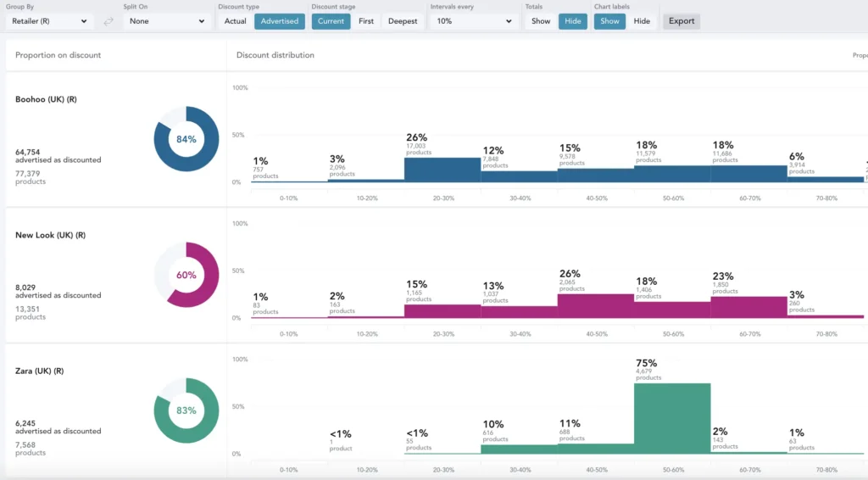The image size is (868, 480).
Task: Select Advertised discount type
Action: click(x=279, y=21)
